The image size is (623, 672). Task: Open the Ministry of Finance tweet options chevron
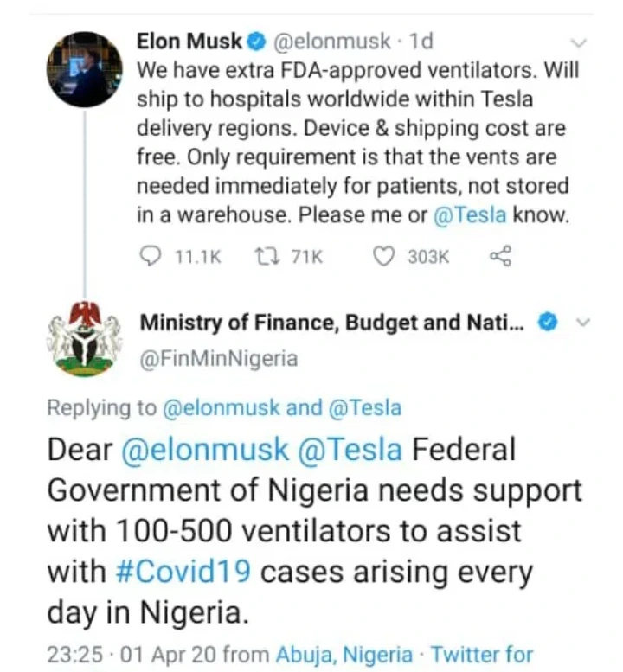[x=581, y=323]
